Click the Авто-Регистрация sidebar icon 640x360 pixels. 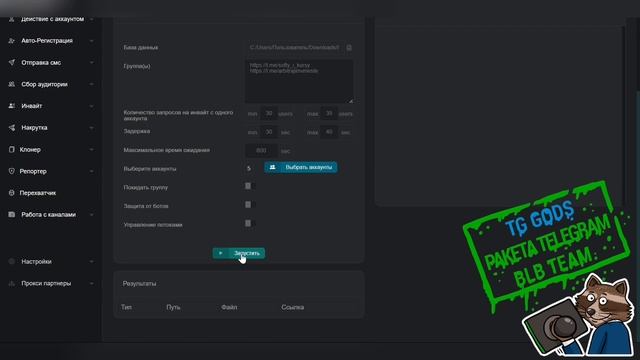coord(11,41)
